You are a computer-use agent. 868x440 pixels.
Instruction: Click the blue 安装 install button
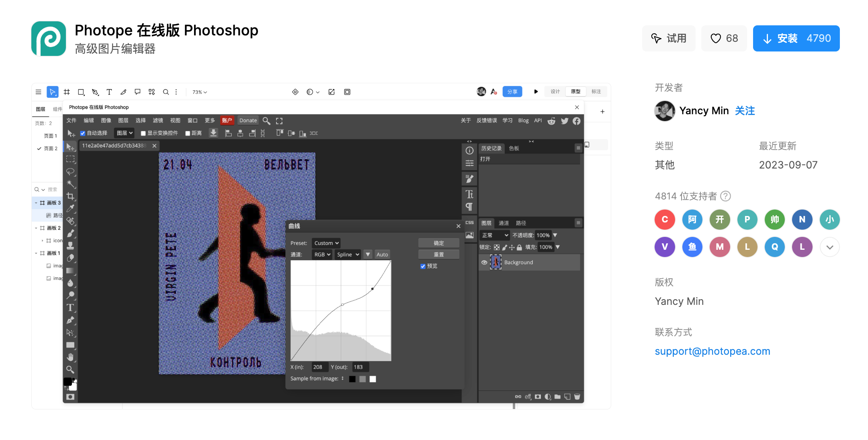[x=796, y=38]
